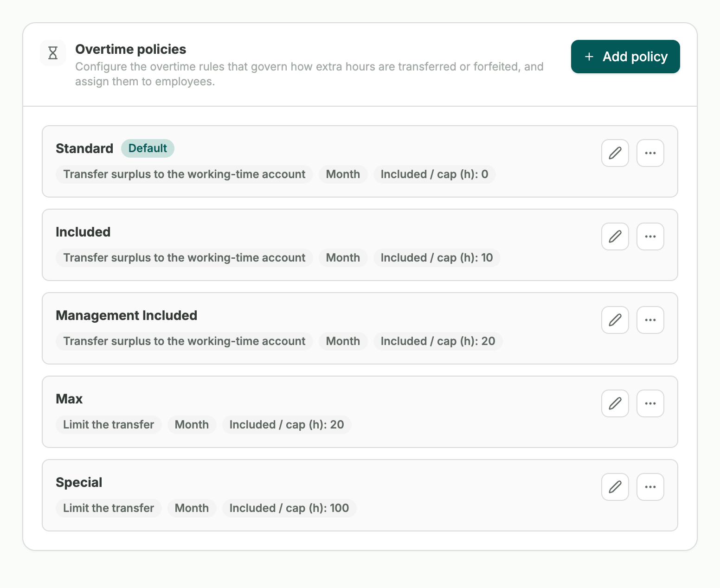Select the Standard policy title
The width and height of the screenshot is (720, 588).
[84, 148]
